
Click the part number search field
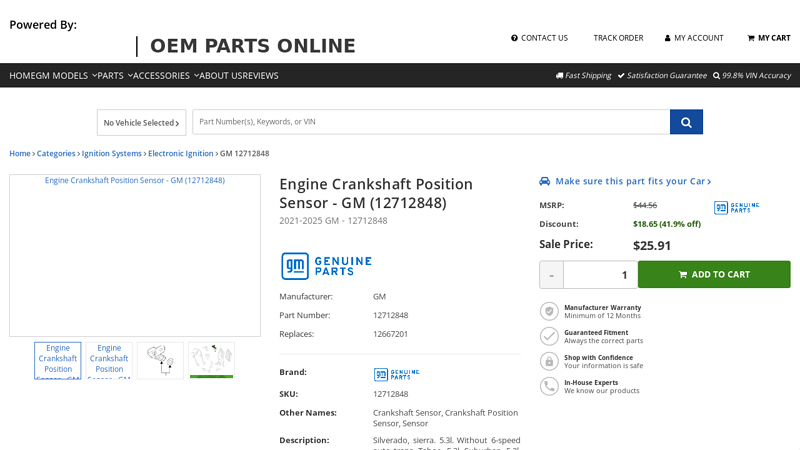pyautogui.click(x=430, y=122)
